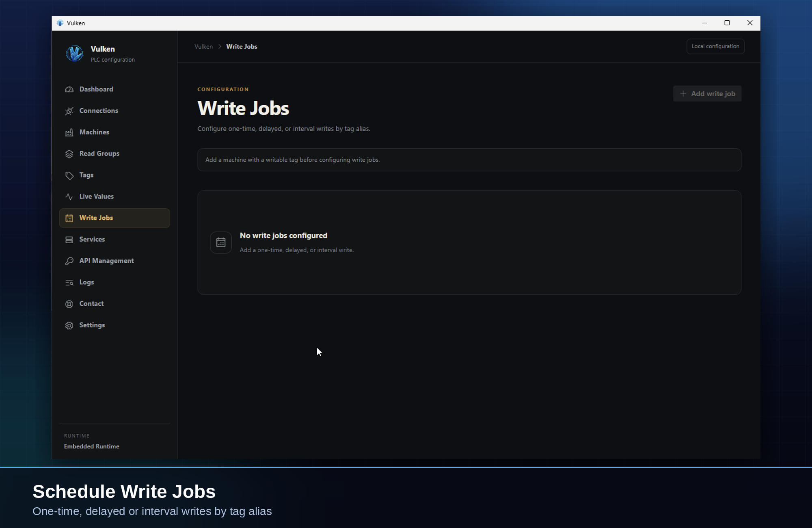Open Services in the sidebar

114,240
